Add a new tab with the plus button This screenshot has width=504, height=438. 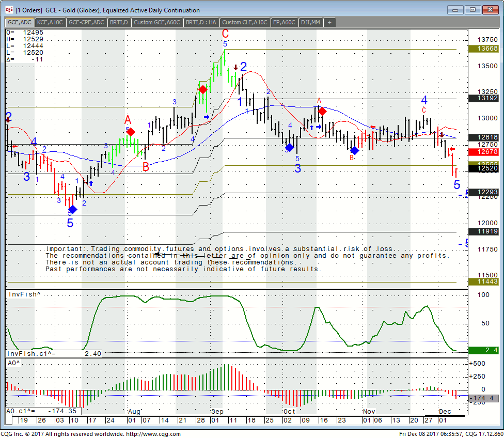click(x=329, y=22)
